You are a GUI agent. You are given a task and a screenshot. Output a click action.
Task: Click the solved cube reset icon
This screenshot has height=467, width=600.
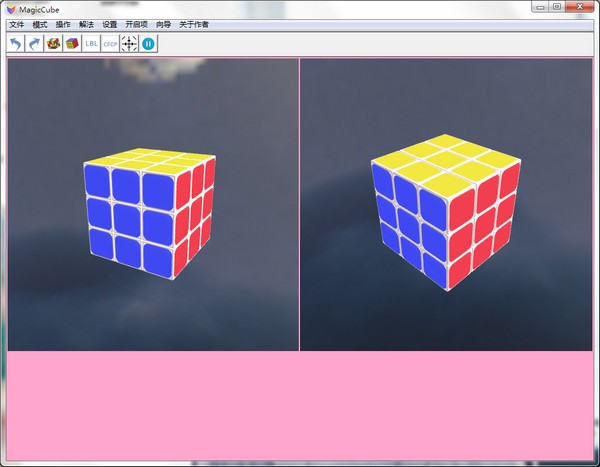coord(73,44)
